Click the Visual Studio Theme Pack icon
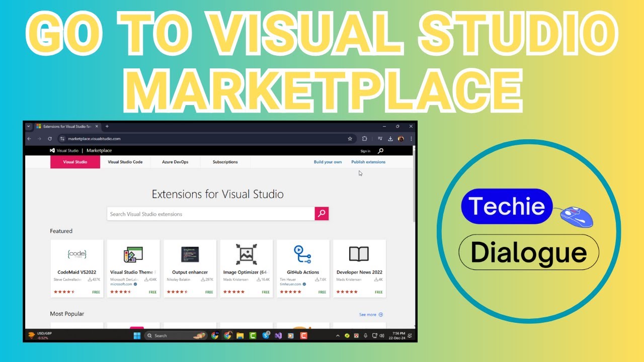This screenshot has width=644, height=362. click(x=133, y=254)
